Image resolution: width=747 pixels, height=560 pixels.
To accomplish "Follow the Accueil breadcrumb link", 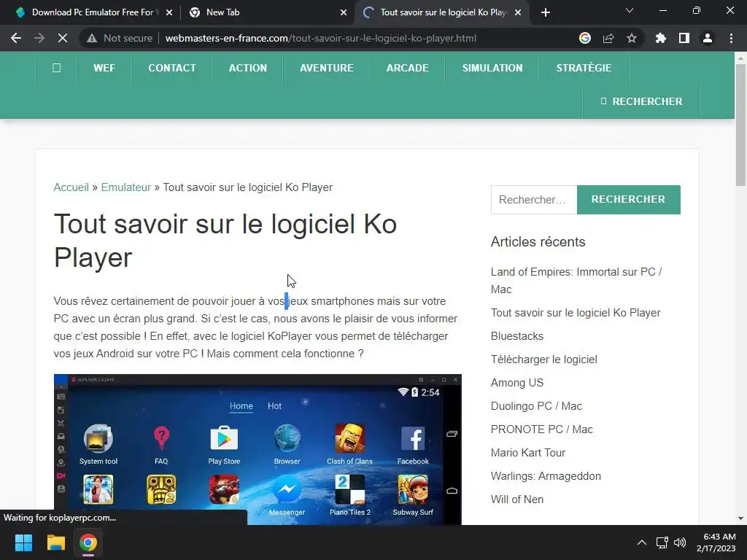I will tap(71, 187).
